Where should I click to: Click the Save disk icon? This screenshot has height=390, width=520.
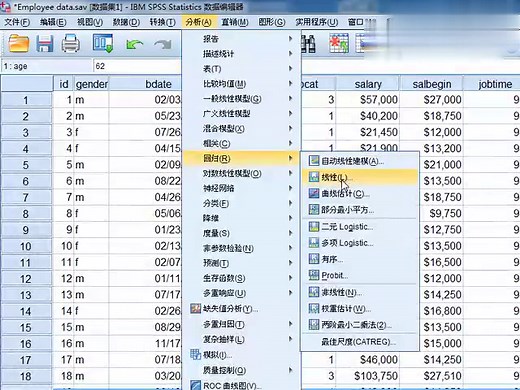pyautogui.click(x=45, y=44)
